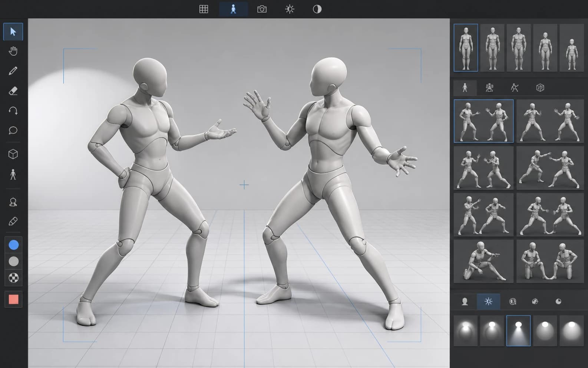Select the small child body model thumbnail

572,48
